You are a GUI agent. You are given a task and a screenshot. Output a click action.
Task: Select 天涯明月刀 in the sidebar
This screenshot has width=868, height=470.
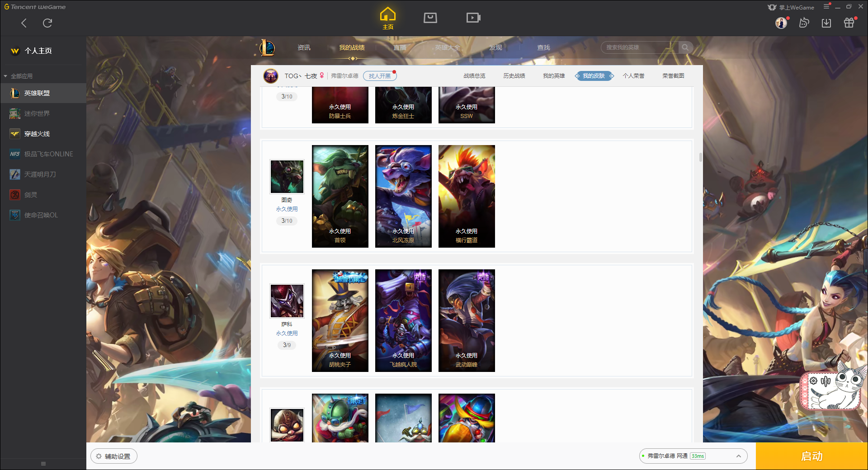43,174
